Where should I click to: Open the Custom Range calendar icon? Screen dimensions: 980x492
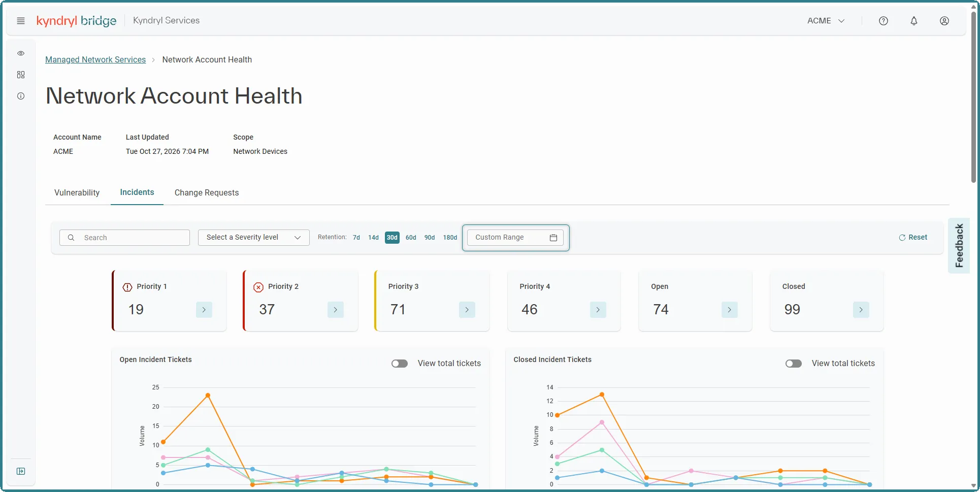pos(553,238)
